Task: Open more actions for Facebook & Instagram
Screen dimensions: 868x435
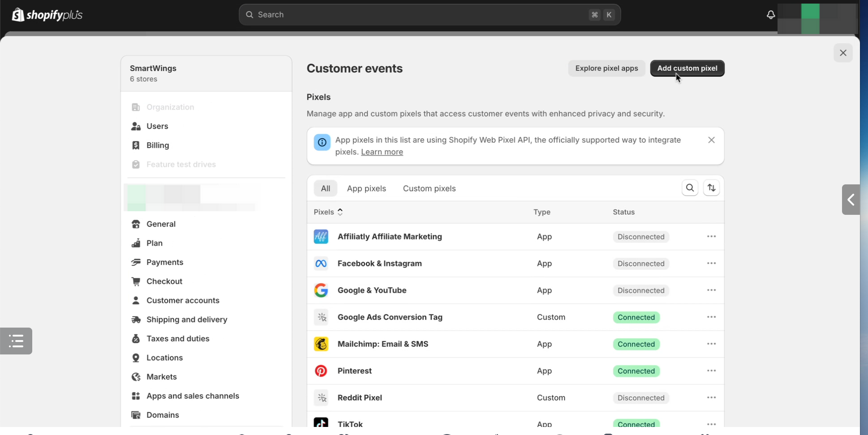Action: pos(711,263)
